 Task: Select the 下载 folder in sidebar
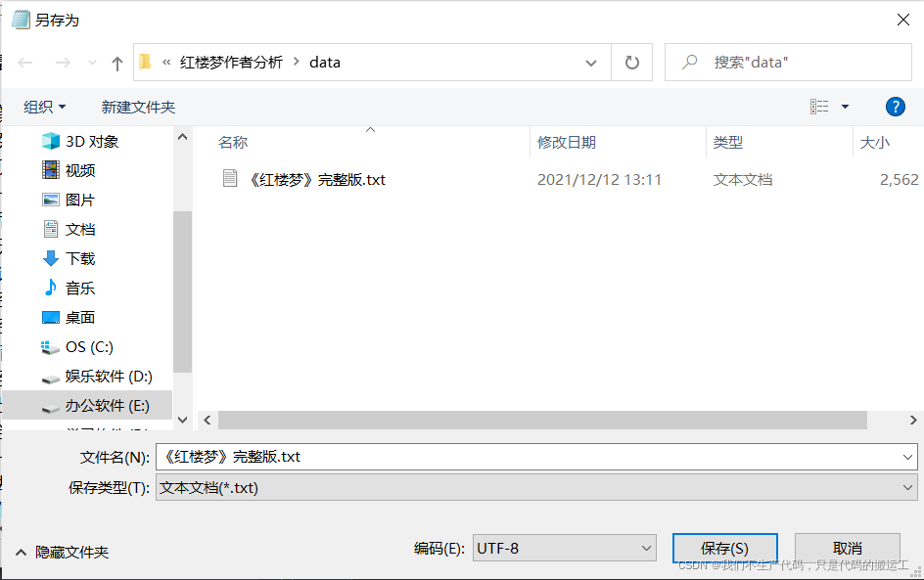click(78, 258)
